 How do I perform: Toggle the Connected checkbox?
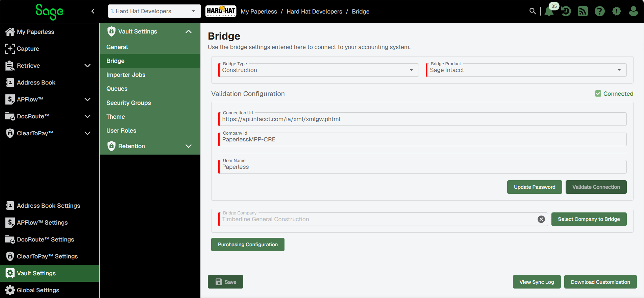(598, 94)
